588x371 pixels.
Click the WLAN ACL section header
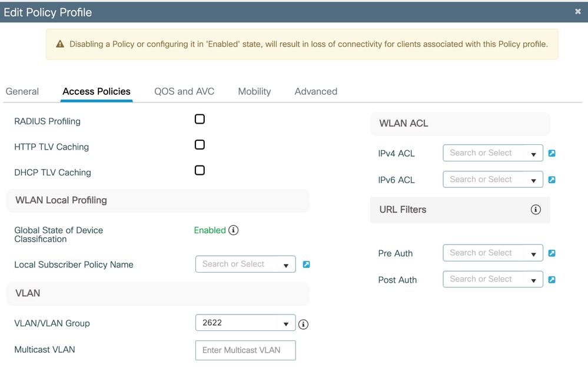tap(460, 124)
